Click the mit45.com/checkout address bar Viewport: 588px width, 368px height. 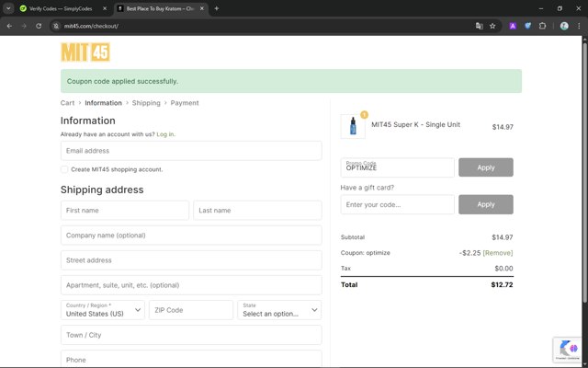pyautogui.click(x=263, y=26)
